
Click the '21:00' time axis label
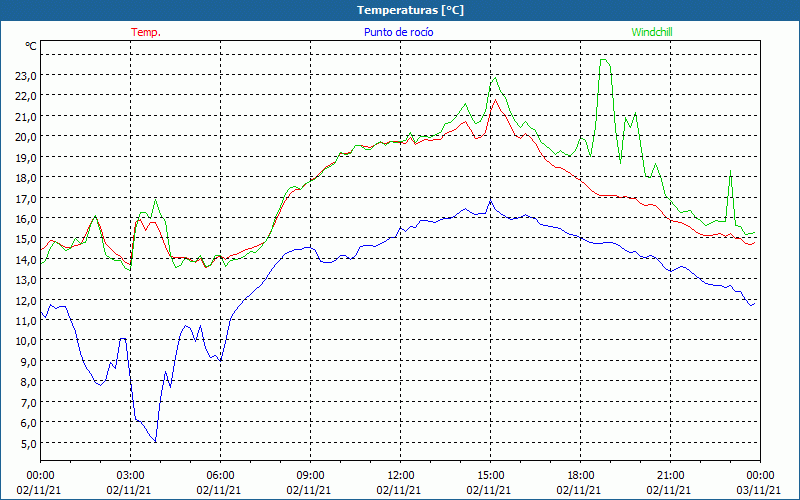[670, 475]
